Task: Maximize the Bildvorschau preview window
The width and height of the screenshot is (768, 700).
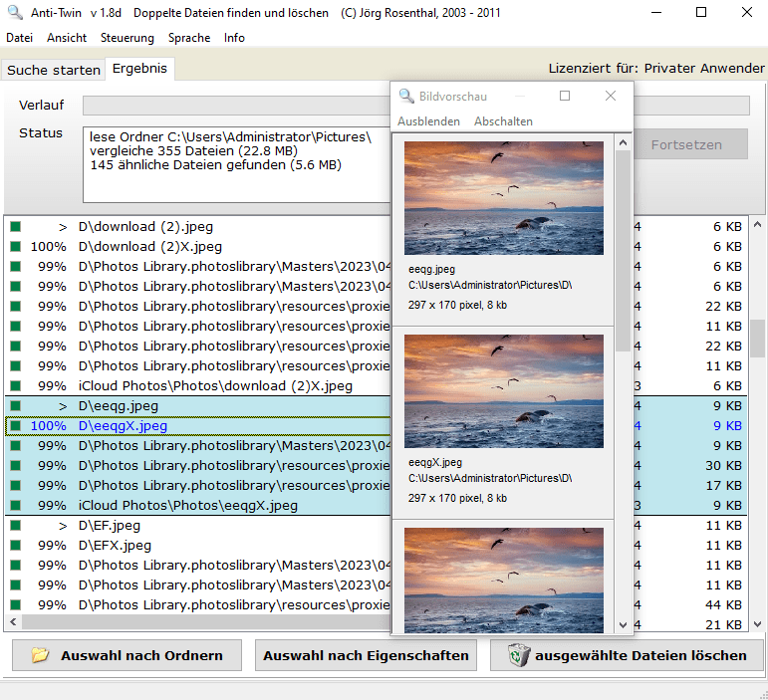Action: coord(565,96)
